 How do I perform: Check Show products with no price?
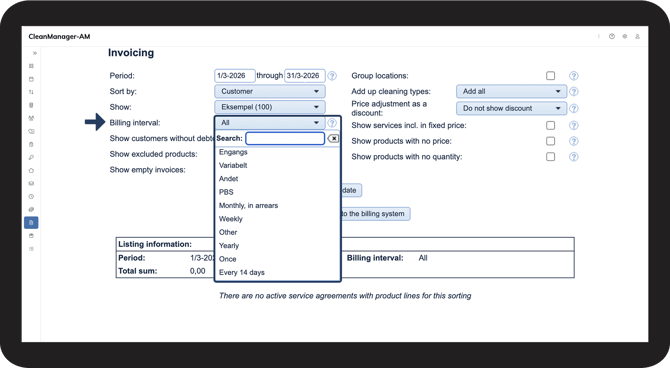click(550, 141)
